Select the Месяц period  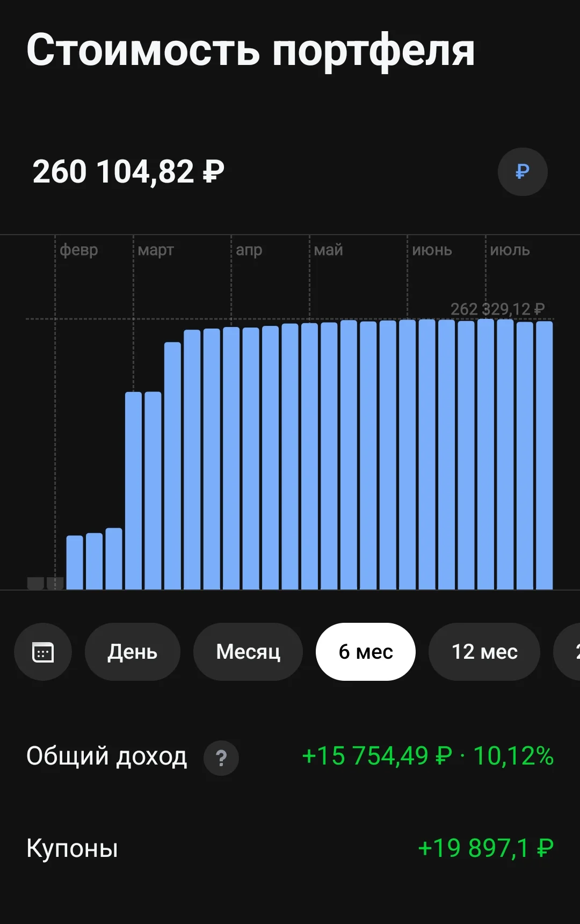[x=248, y=652]
